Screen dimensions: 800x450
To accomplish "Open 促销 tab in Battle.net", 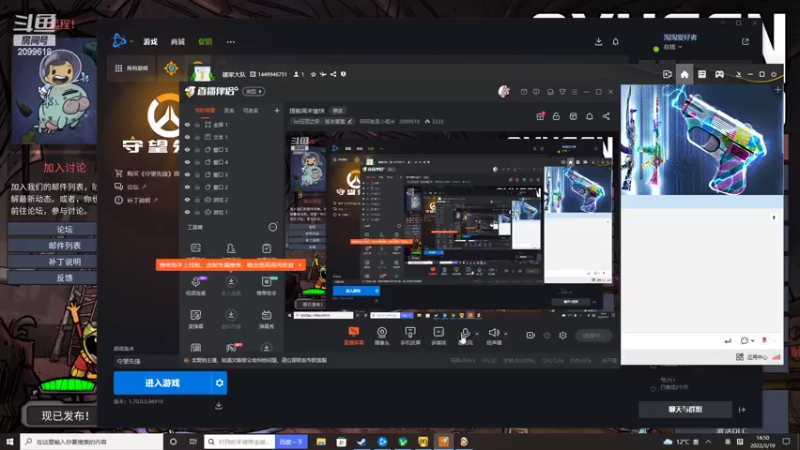I will point(205,42).
